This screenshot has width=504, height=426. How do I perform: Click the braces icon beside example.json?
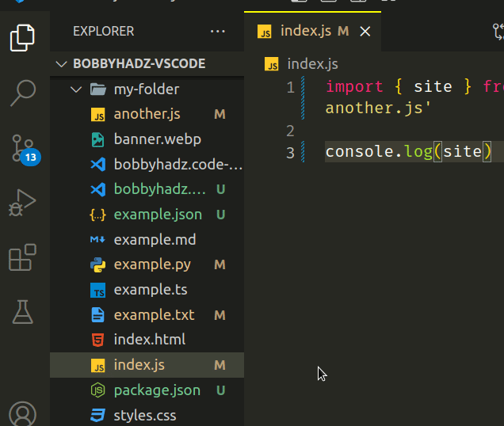pyautogui.click(x=97, y=215)
